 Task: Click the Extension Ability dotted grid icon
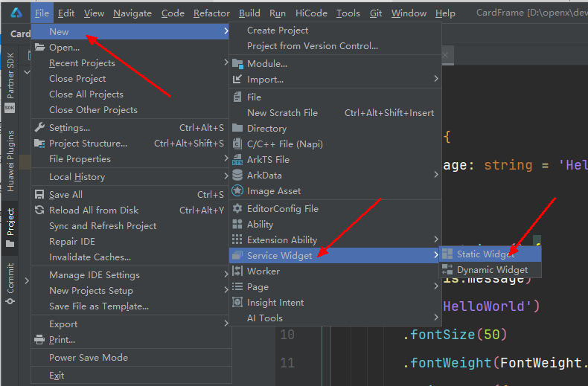pos(237,239)
